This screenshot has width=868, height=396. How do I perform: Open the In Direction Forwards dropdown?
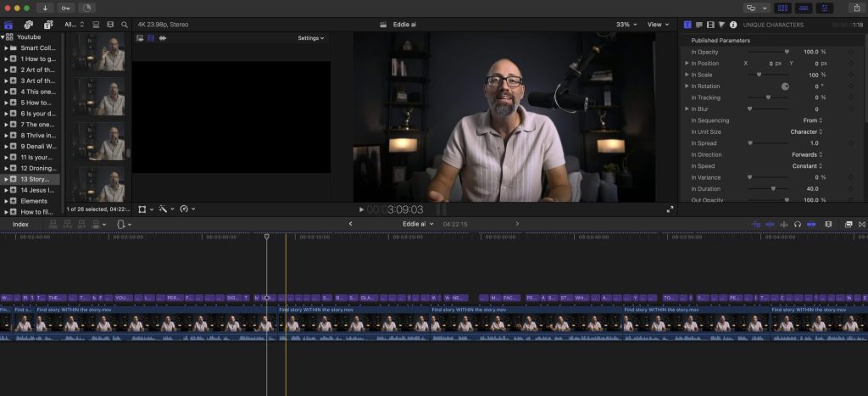pyautogui.click(x=807, y=154)
